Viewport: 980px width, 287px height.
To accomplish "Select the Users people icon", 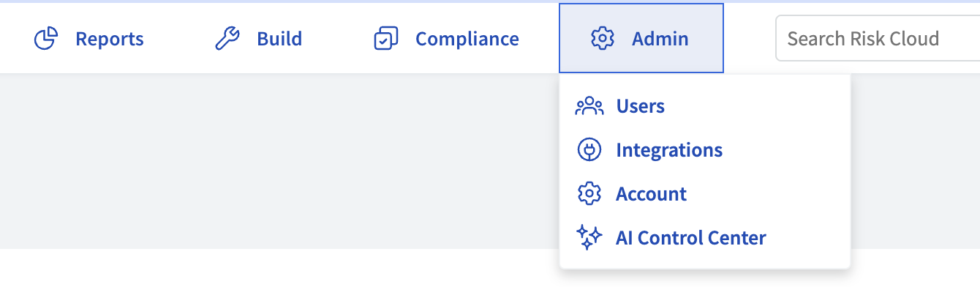I will 589,107.
